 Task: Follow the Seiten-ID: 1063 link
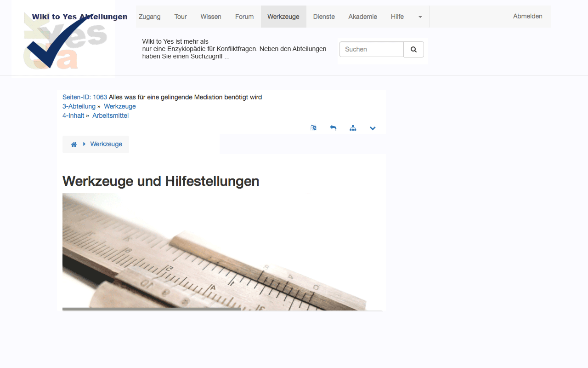[85, 97]
